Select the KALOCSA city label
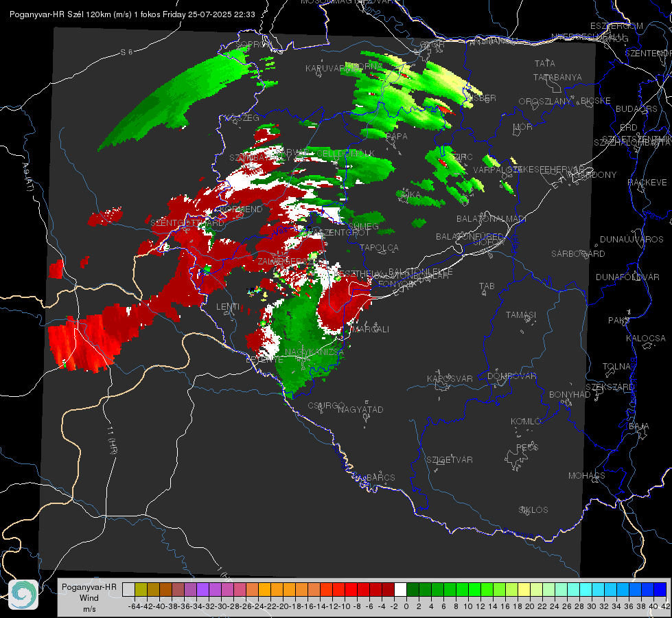 coord(646,339)
